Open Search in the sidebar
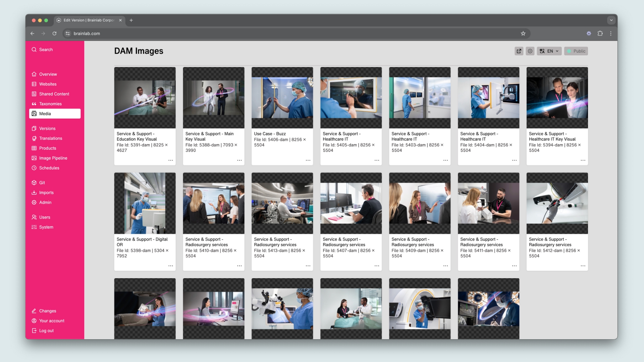644x362 pixels. click(x=46, y=50)
